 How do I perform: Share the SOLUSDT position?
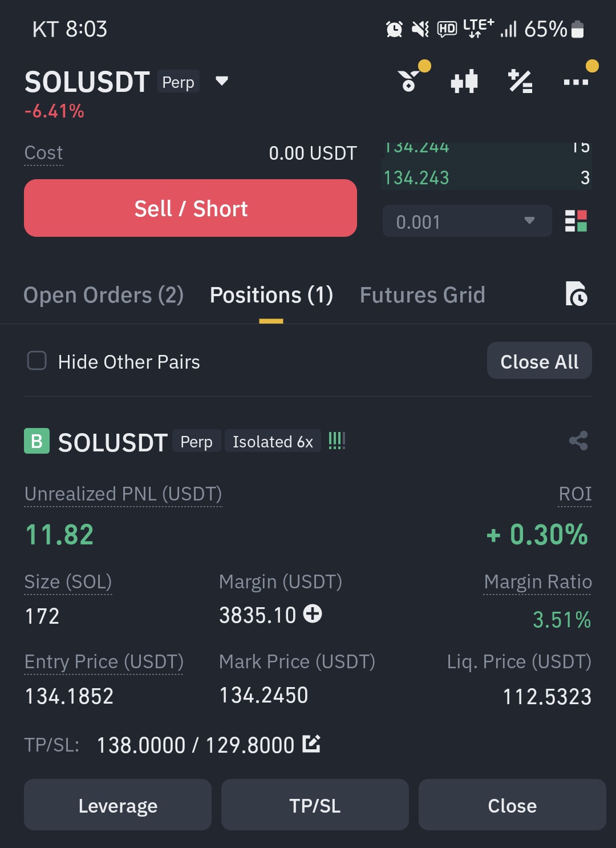pyautogui.click(x=578, y=441)
